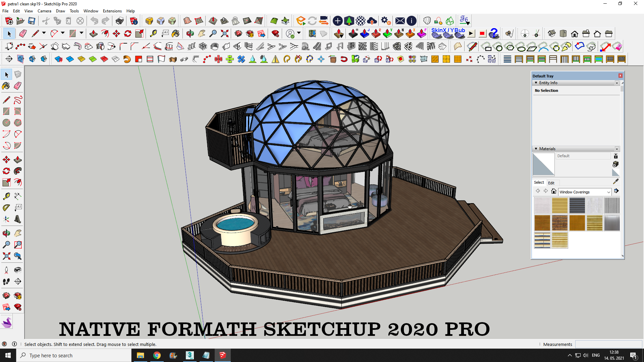Click the Create Material icon
The image size is (644, 362).
[615, 164]
